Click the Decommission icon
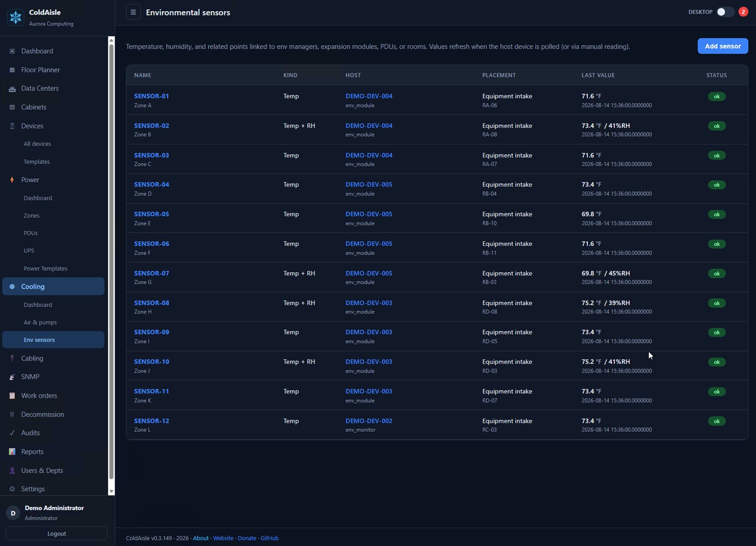This screenshot has height=546, width=756. [12, 415]
